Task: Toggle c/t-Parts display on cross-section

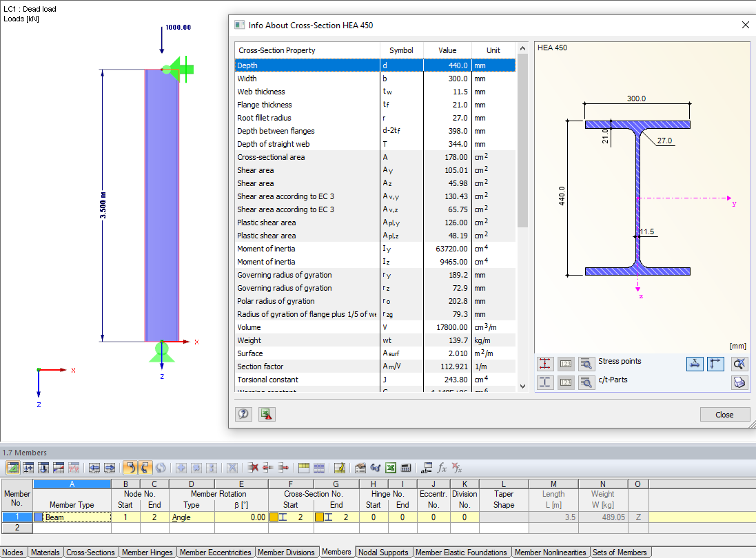Action: [546, 382]
